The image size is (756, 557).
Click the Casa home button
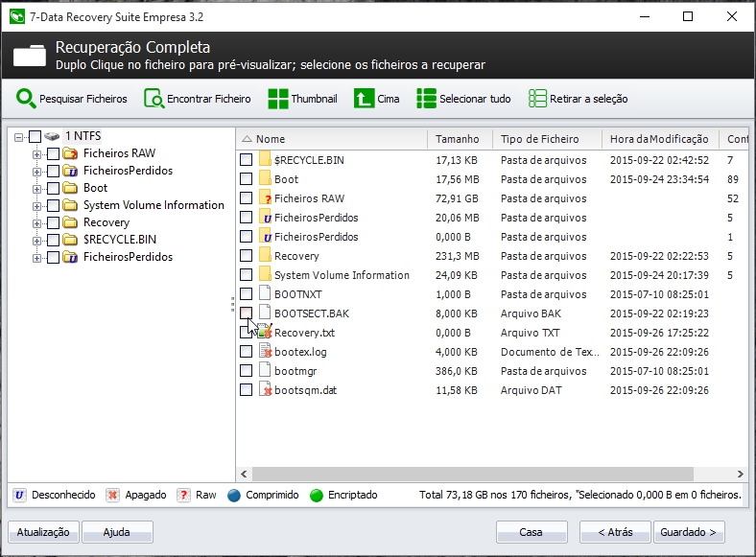click(532, 532)
